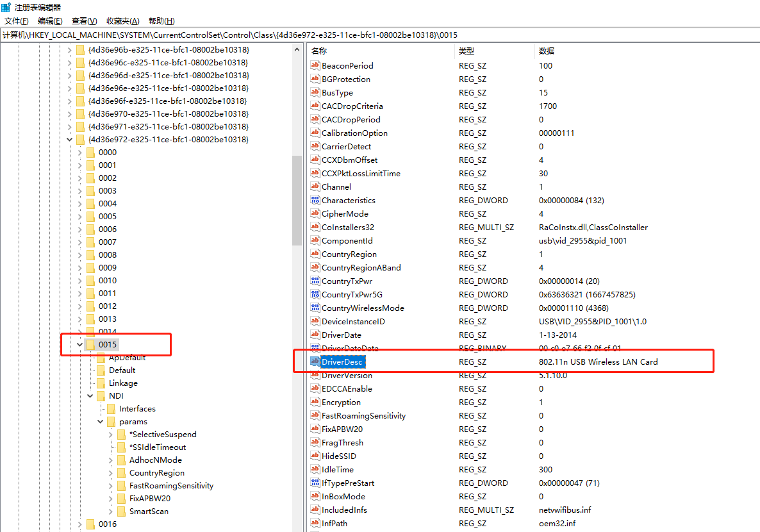The image size is (760, 532).
Task: Open the 文件(F) menu
Action: tap(17, 21)
